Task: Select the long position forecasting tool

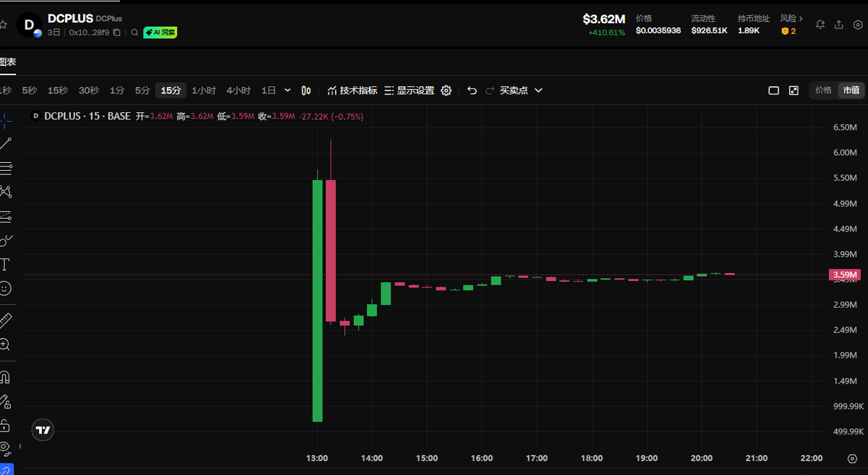Action: 5,216
